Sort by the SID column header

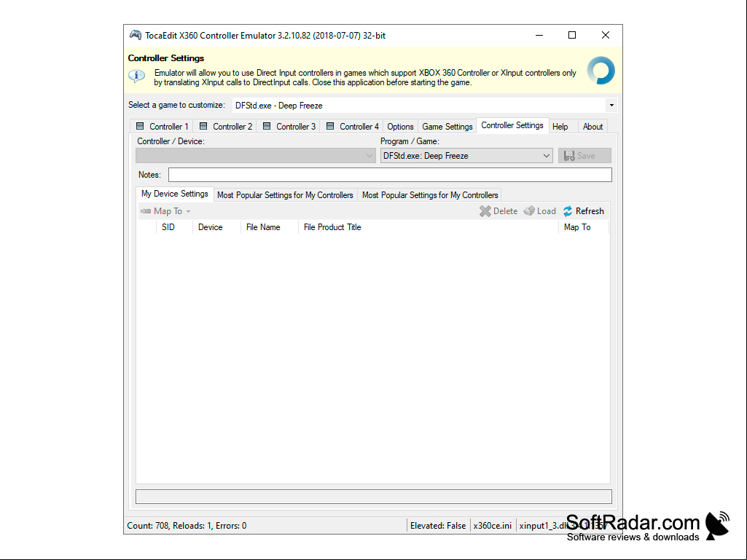pos(174,227)
